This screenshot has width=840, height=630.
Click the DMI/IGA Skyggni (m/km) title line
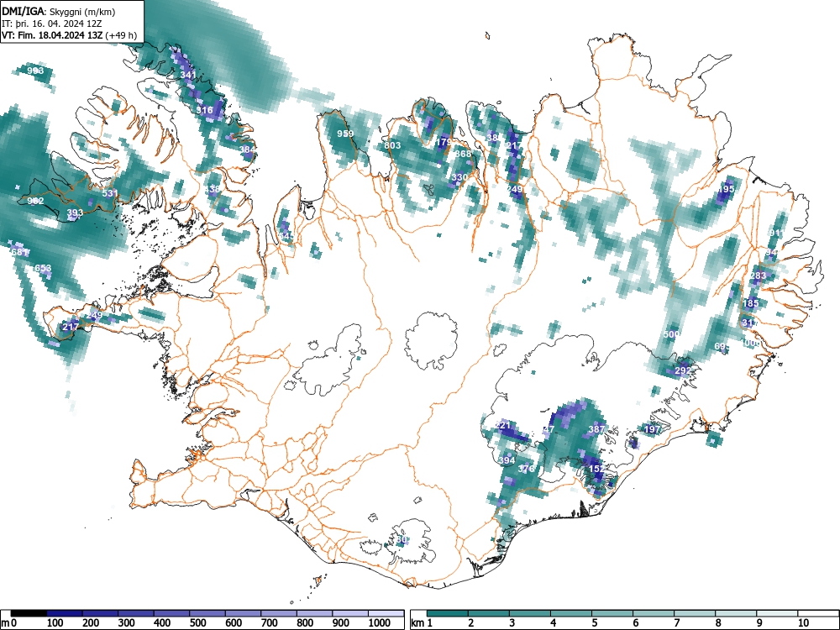tap(59, 12)
